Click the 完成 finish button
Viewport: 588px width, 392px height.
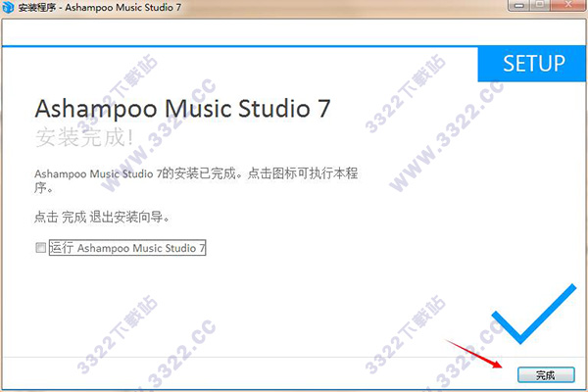pos(546,374)
